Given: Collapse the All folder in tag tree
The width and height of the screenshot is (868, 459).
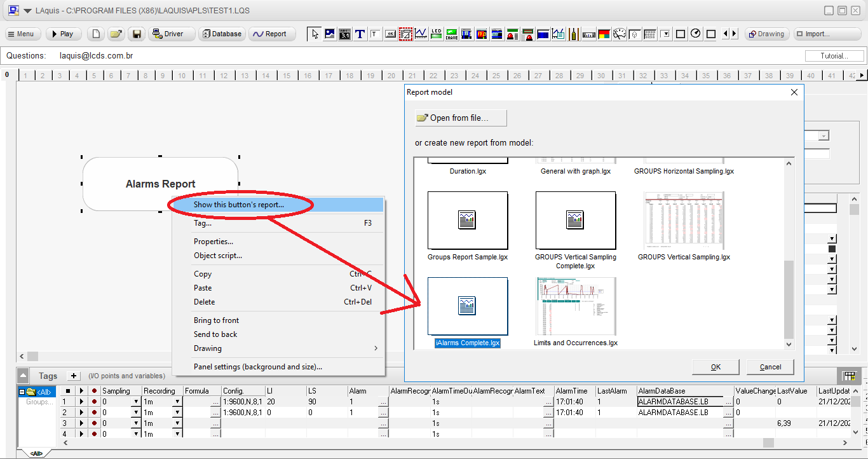Looking at the screenshot, I should tap(22, 392).
